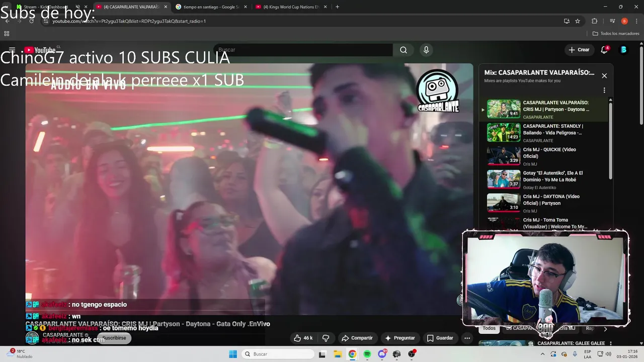Open Chrome media controls icon

tap(612, 21)
